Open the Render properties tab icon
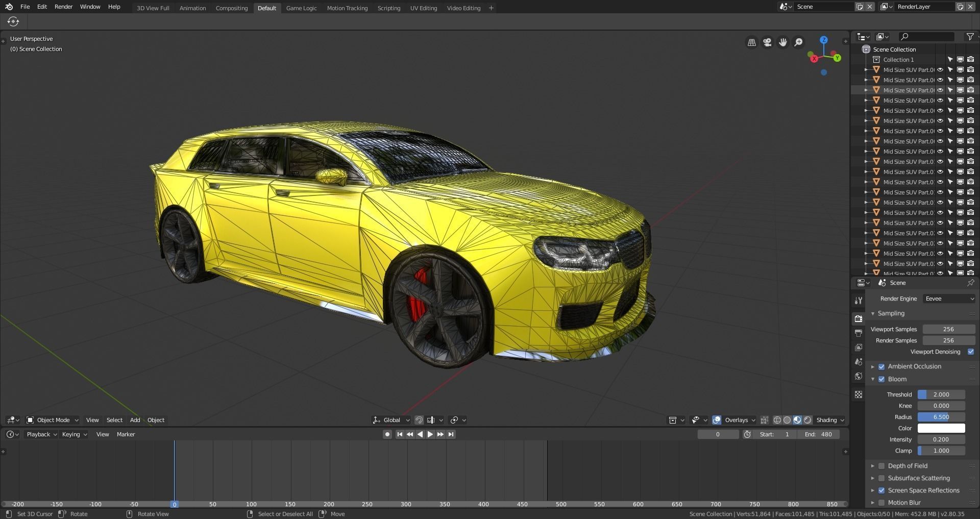Screen dimensions: 980x519 pyautogui.click(x=859, y=318)
